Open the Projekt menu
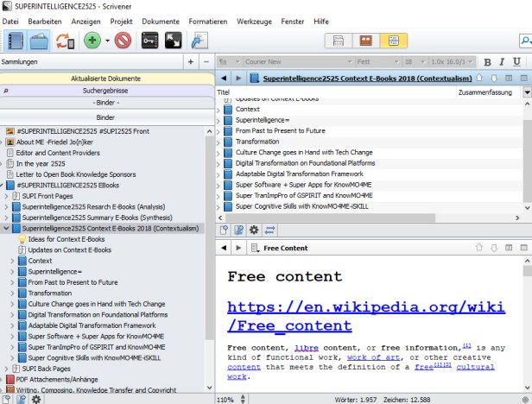The height and width of the screenshot is (404, 532). (122, 21)
